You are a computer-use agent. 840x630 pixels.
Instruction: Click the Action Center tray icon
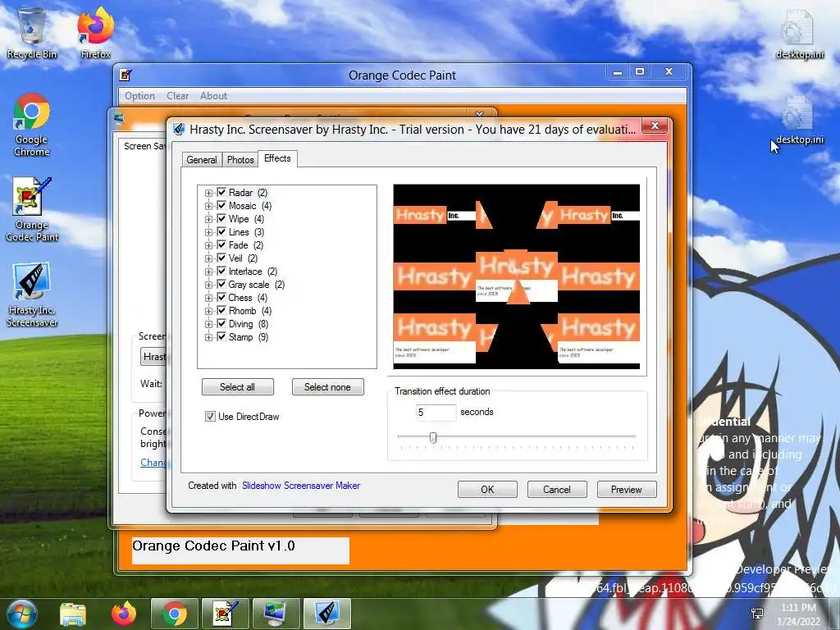pos(757,614)
